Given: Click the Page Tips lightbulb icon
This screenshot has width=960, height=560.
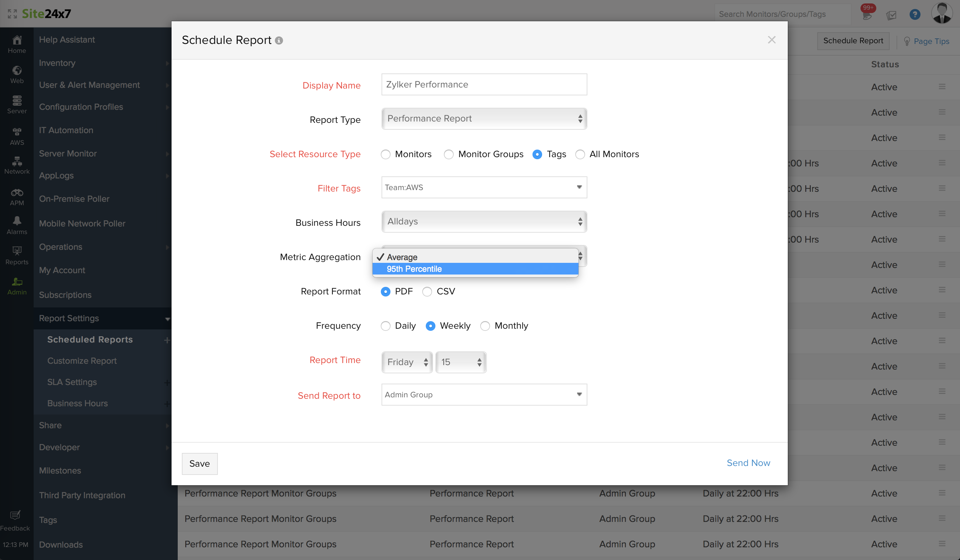Looking at the screenshot, I should click(907, 41).
